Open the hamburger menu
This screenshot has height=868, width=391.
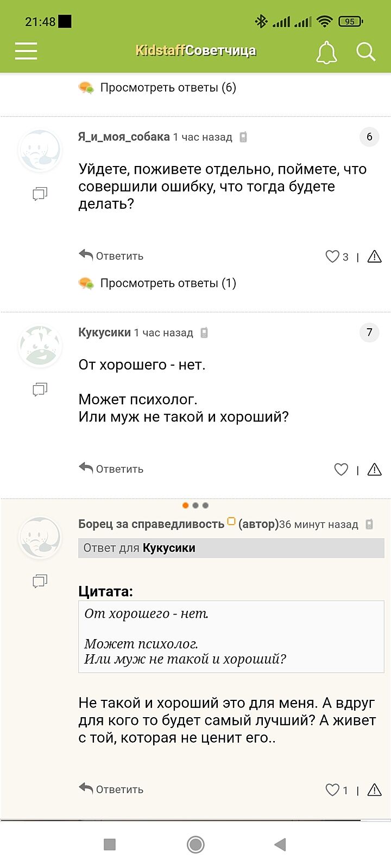26,51
